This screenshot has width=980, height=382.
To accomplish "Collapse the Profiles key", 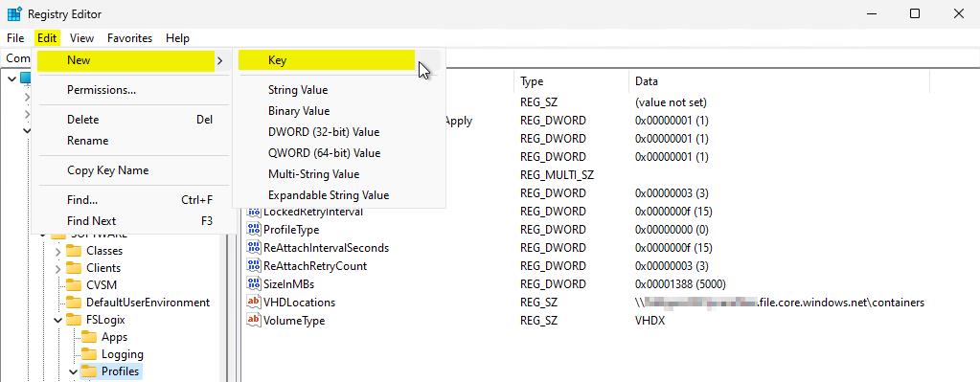I will coord(74,372).
